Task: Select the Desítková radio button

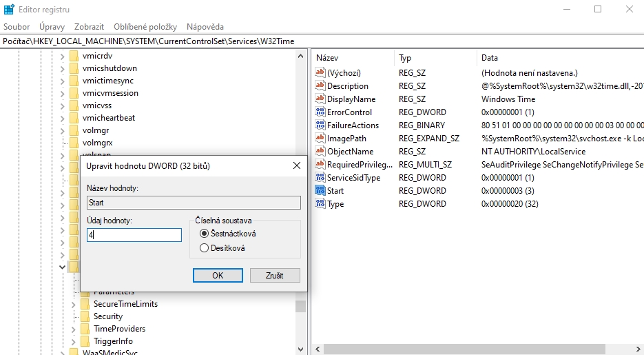Action: (x=204, y=248)
